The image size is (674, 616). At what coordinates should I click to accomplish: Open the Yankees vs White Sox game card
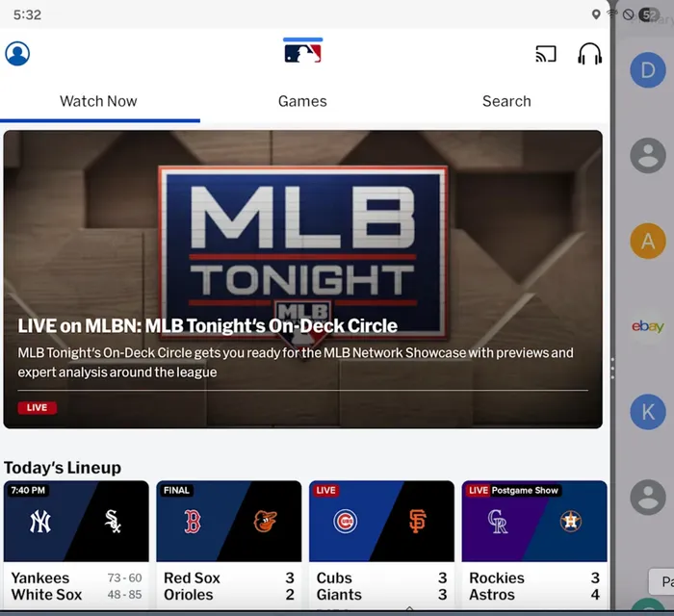pos(76,545)
